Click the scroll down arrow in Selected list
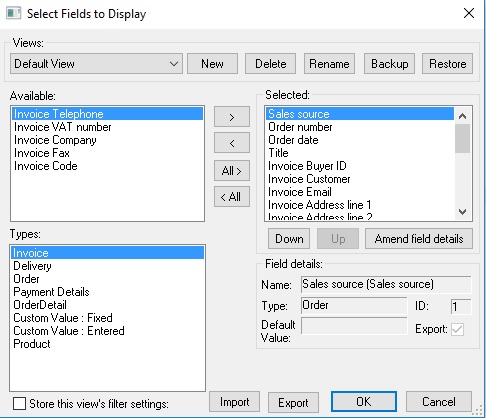The width and height of the screenshot is (486, 418). point(462,212)
